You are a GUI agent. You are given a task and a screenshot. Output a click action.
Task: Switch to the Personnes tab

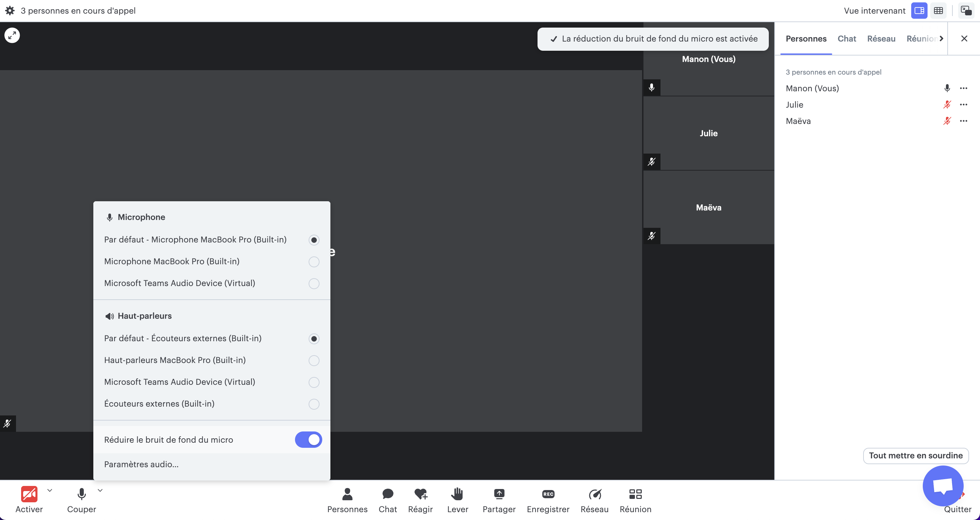pyautogui.click(x=806, y=38)
